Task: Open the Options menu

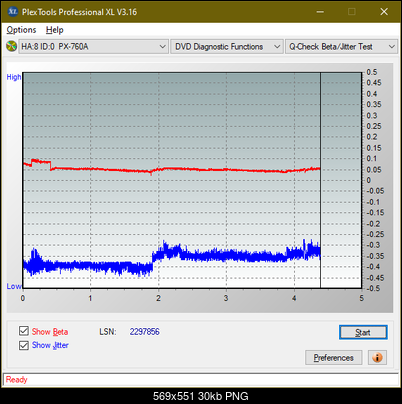Action: (x=21, y=30)
